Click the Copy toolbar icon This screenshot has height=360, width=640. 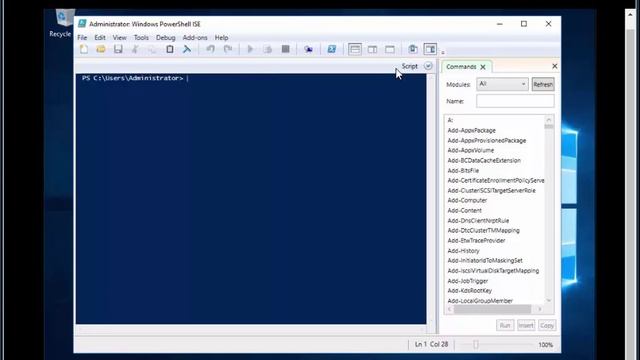tap(152, 49)
